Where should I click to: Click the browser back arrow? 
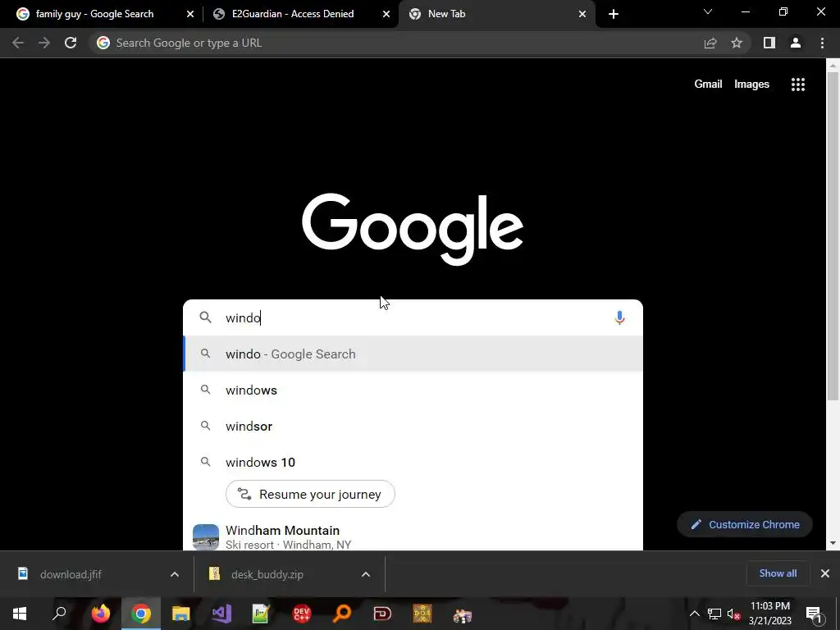tap(18, 43)
